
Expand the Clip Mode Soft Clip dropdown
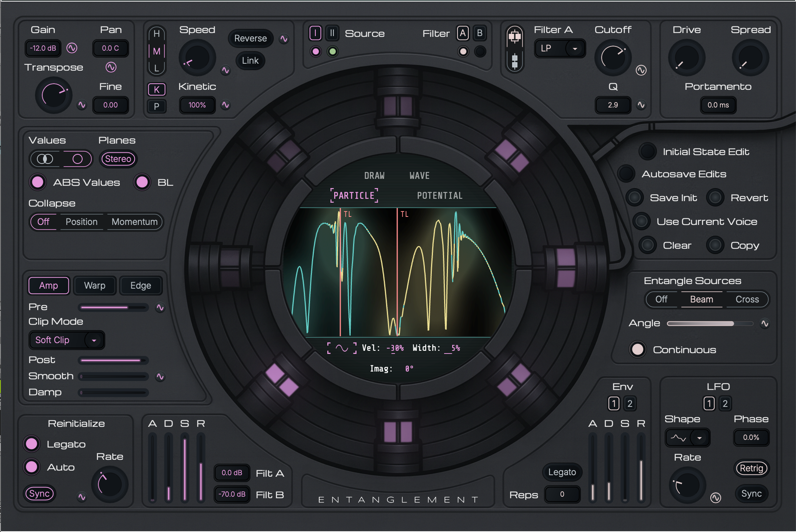67,340
